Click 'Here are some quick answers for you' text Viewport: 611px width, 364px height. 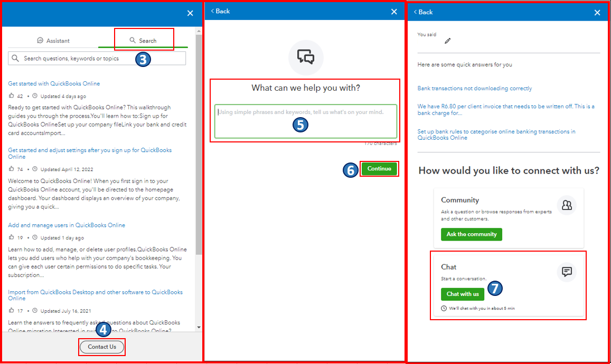465,65
